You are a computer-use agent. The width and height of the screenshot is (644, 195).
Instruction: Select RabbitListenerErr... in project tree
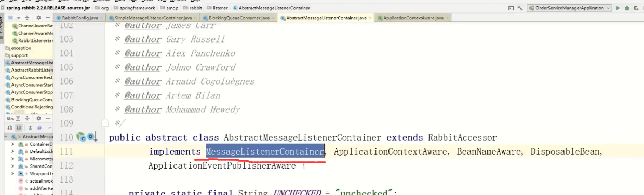[x=32, y=40]
